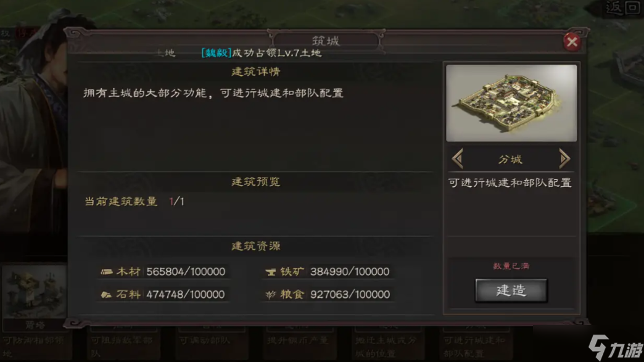
Task: Select the 可阻挡敌军部队 building card
Action: coord(123,343)
